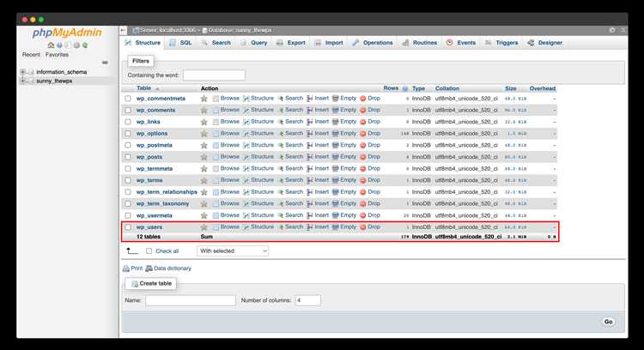Open the Export tab
This screenshot has width=644, height=350.
click(x=291, y=43)
